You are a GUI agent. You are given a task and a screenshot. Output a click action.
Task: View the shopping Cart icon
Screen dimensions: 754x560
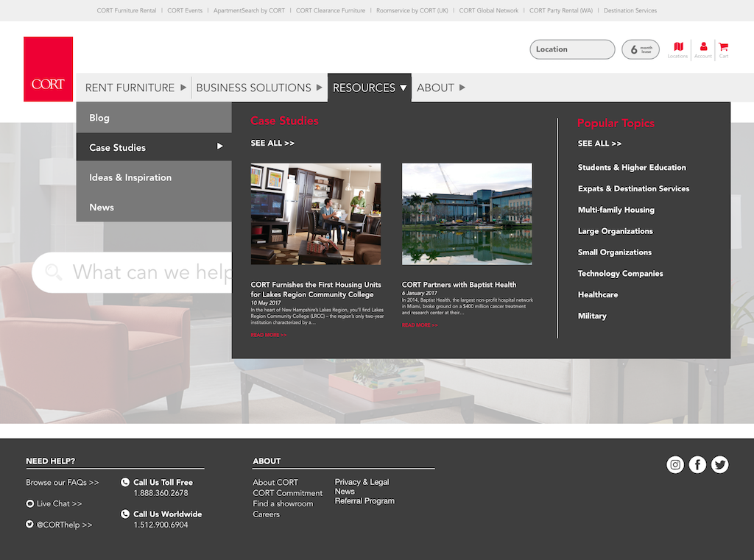click(724, 46)
